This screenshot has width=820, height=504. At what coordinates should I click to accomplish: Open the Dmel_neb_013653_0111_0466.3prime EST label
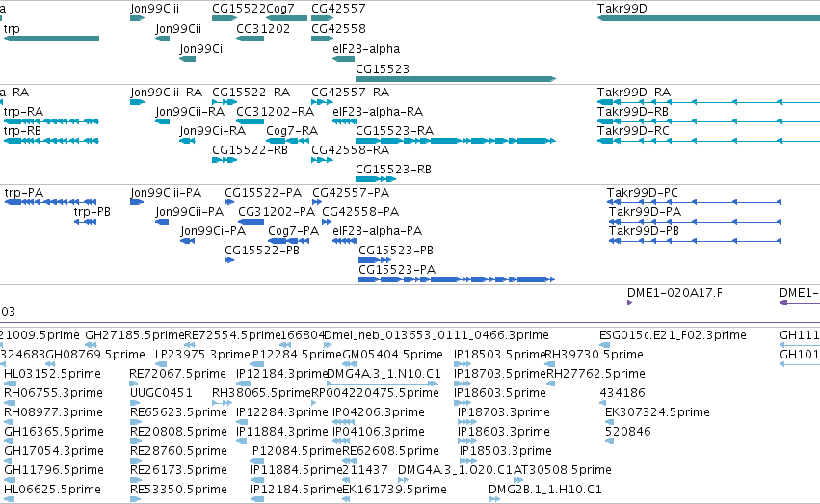click(436, 335)
